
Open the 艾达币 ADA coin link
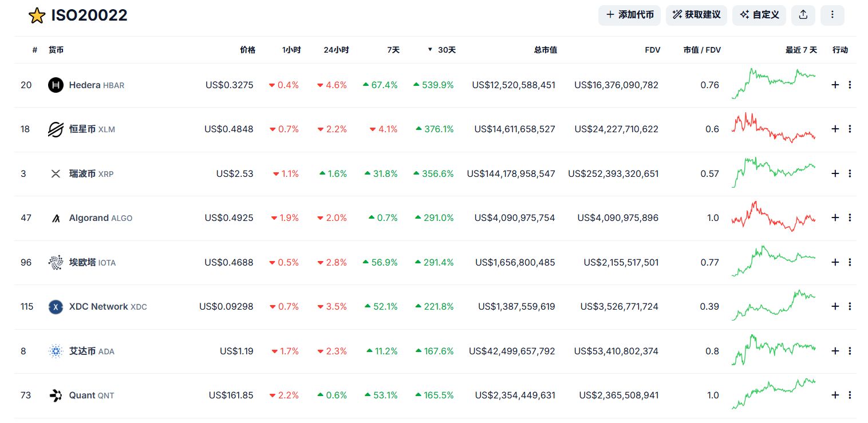point(92,351)
